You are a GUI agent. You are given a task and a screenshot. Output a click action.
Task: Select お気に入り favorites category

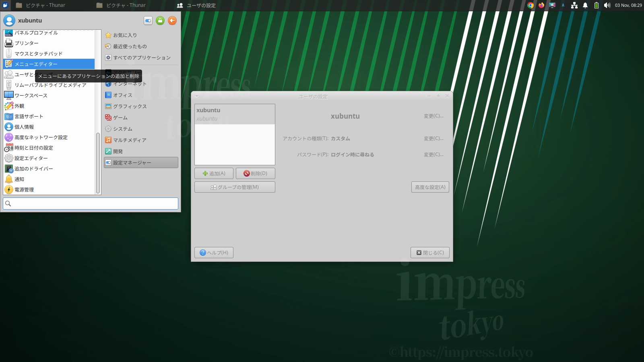coord(141,35)
